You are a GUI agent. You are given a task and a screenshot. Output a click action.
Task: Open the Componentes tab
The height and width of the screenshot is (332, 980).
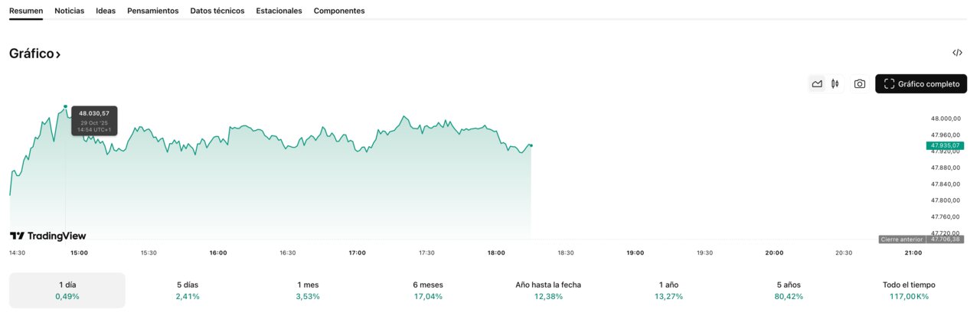[x=339, y=11]
